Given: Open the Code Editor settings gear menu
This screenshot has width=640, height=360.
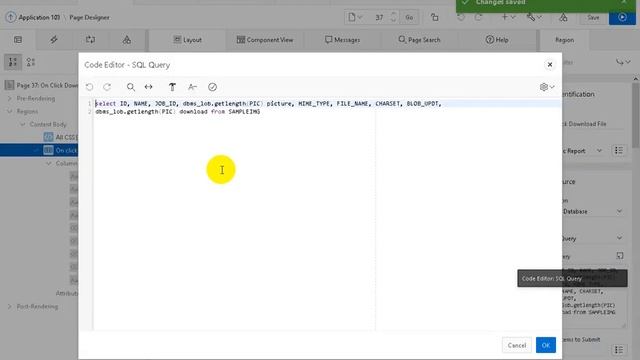Looking at the screenshot, I should pyautogui.click(x=547, y=87).
